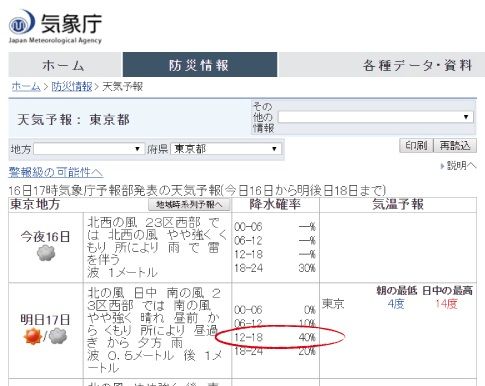Screen dimensions: 485x386
Task: Click the 14度 daytime high temperature
Action: [446, 304]
